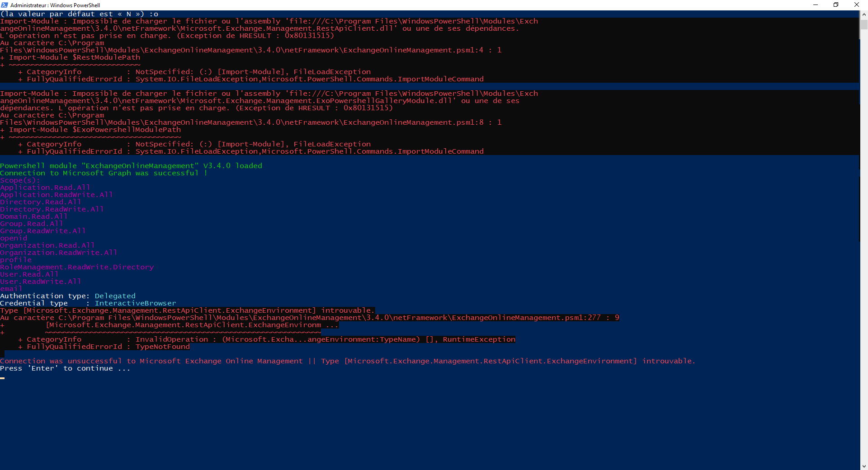This screenshot has width=868, height=470.
Task: Close the Administrateur PowerShell window
Action: pyautogui.click(x=857, y=5)
